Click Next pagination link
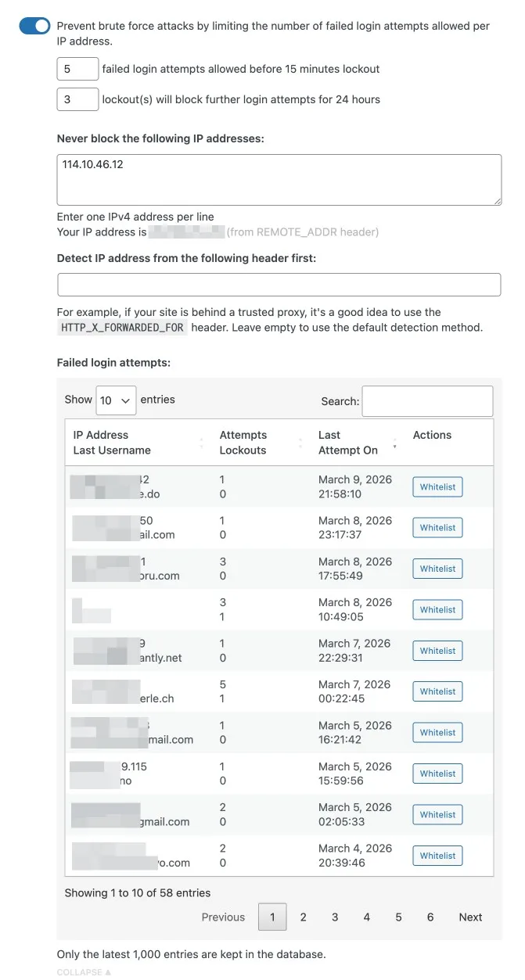 pyautogui.click(x=470, y=917)
